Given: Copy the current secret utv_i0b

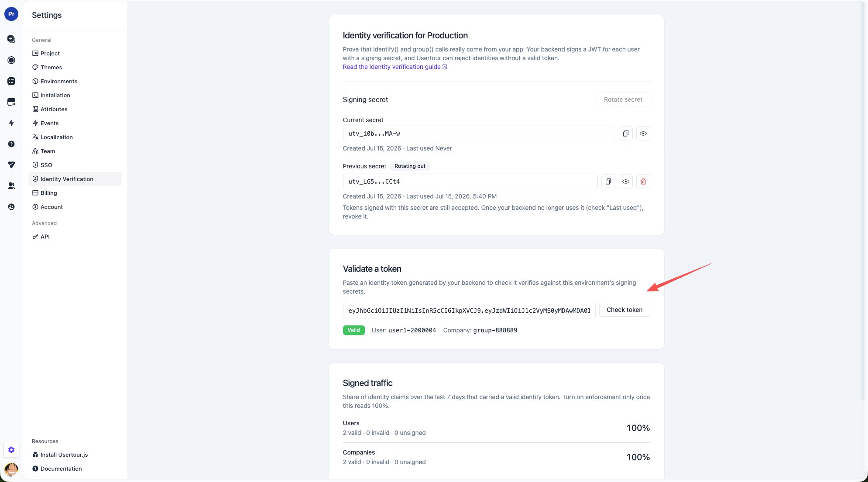Looking at the screenshot, I should 625,133.
